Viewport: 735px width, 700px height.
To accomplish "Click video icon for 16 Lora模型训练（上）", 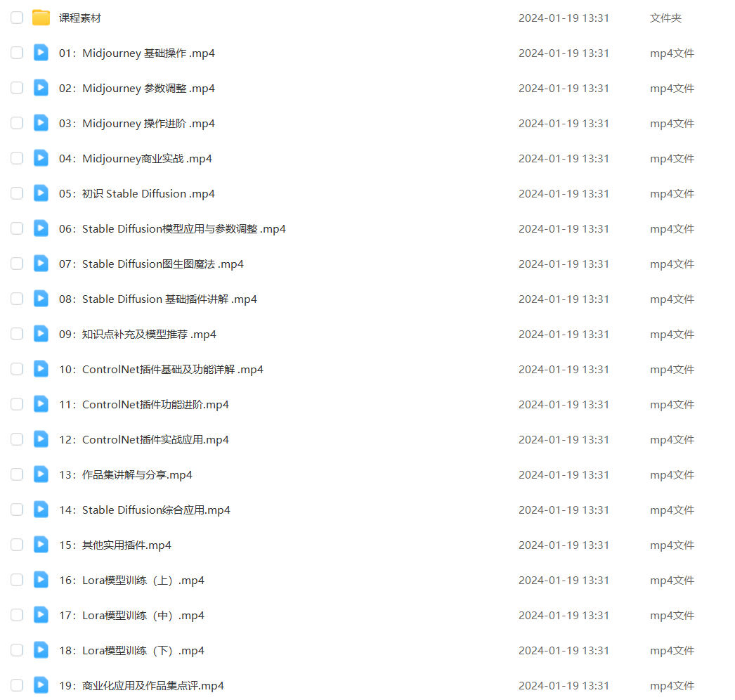I will 41,580.
